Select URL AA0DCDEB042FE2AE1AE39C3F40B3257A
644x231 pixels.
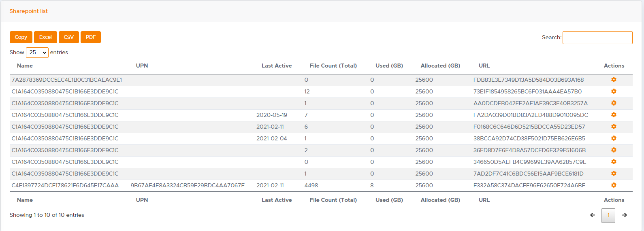(531, 103)
